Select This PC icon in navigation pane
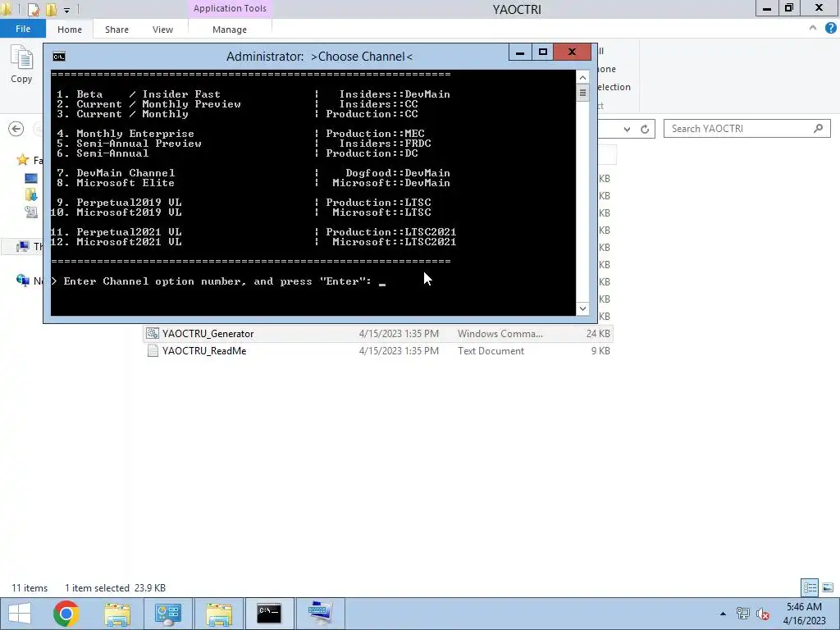Viewport: 840px width, 630px height. point(22,246)
